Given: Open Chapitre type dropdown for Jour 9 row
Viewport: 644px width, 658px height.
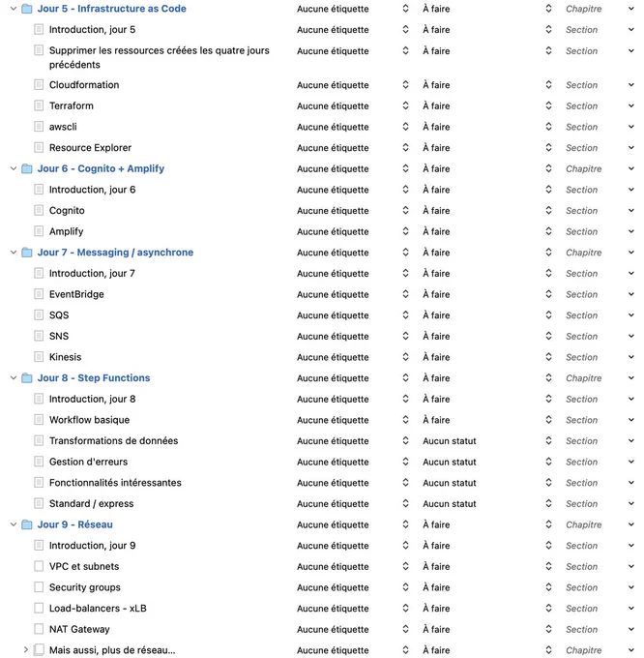Looking at the screenshot, I should click(631, 524).
